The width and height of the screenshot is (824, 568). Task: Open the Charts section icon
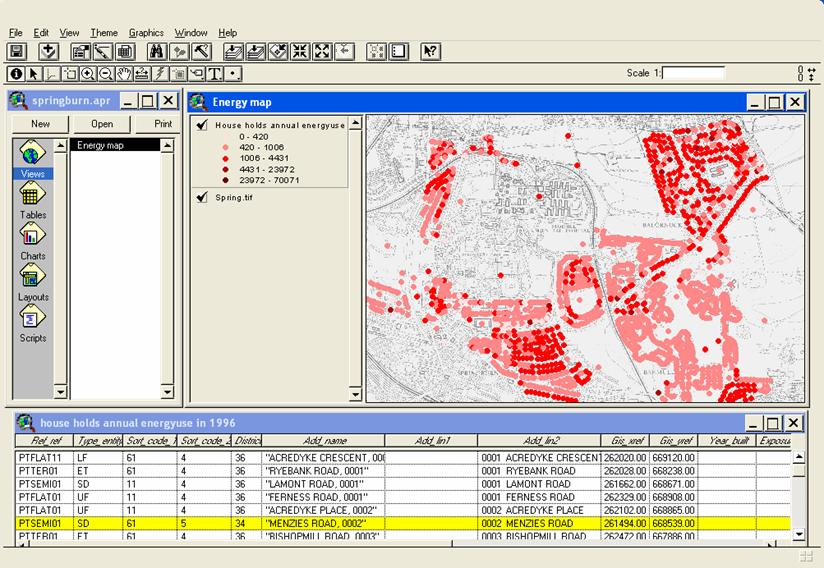point(32,237)
